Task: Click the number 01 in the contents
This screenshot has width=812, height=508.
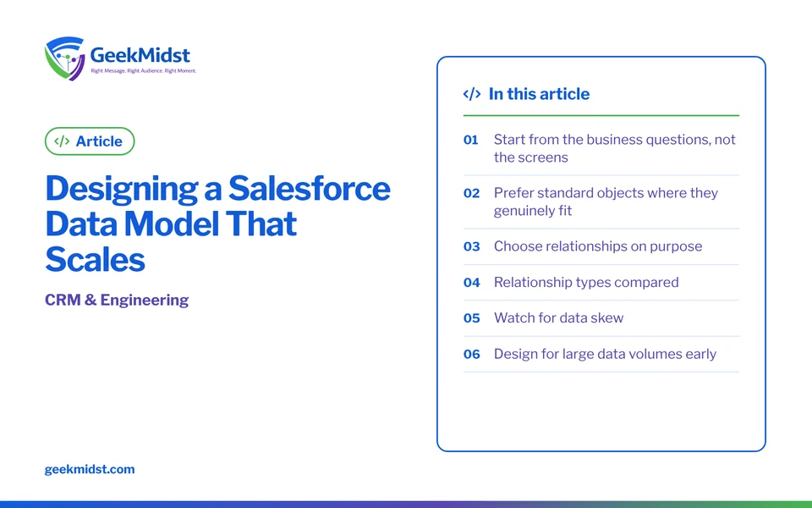Action: point(471,140)
